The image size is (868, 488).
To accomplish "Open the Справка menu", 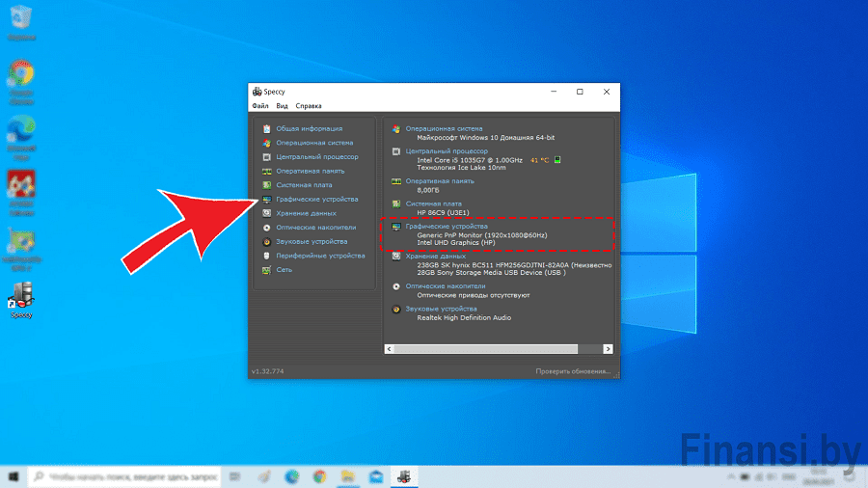I will pos(309,106).
